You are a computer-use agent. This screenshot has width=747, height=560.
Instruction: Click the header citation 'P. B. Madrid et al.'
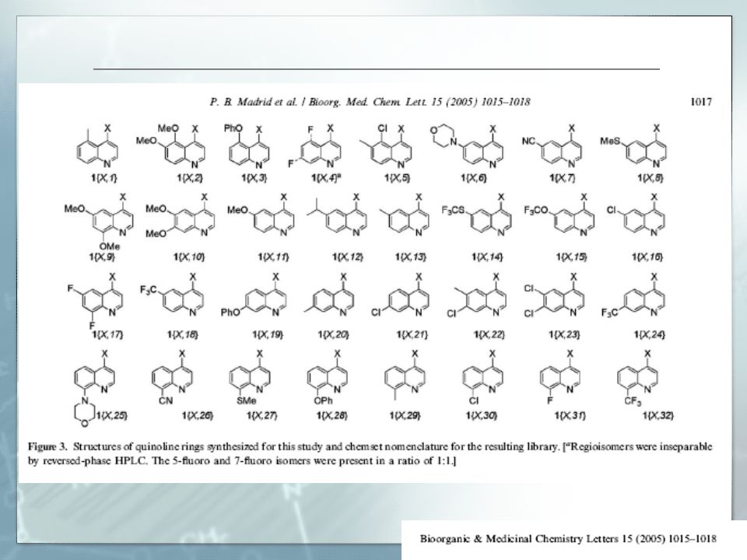(x=254, y=102)
